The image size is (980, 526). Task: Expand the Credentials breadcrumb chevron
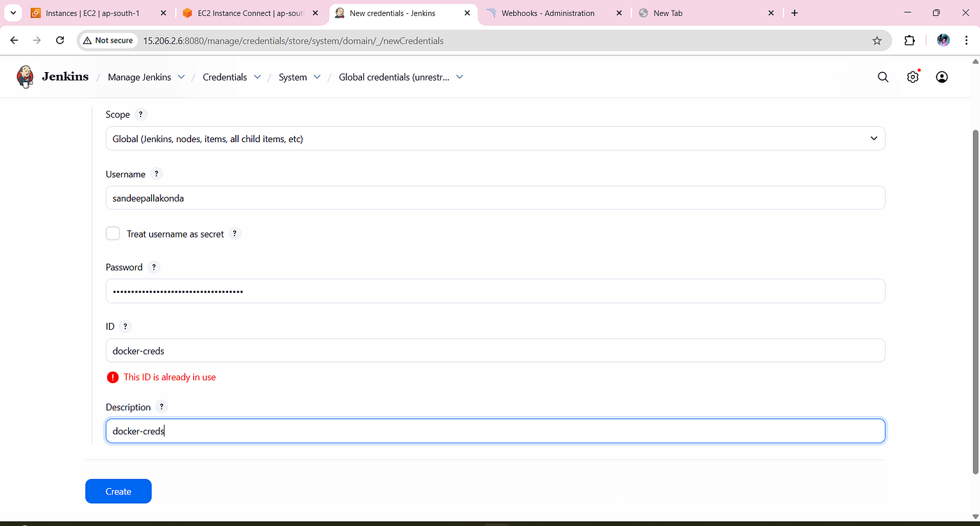pyautogui.click(x=258, y=77)
